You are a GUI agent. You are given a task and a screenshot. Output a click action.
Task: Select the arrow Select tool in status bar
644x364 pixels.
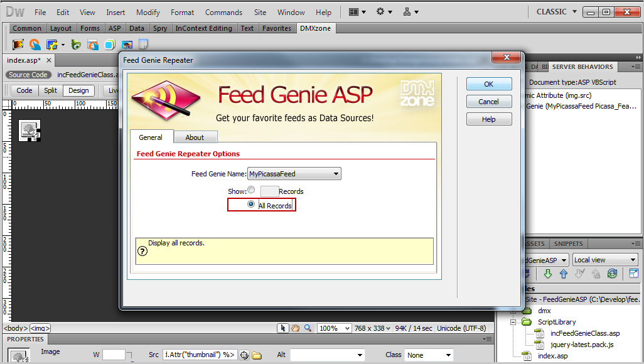[282, 328]
